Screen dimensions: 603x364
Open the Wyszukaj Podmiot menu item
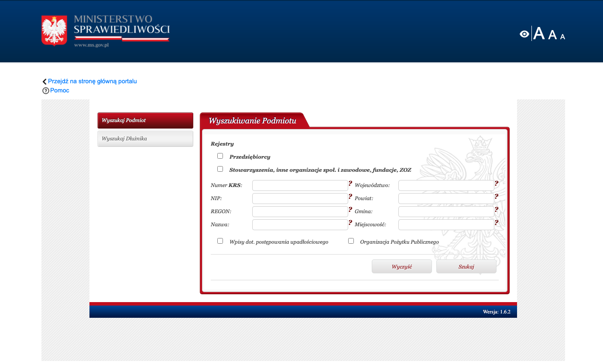pos(145,120)
